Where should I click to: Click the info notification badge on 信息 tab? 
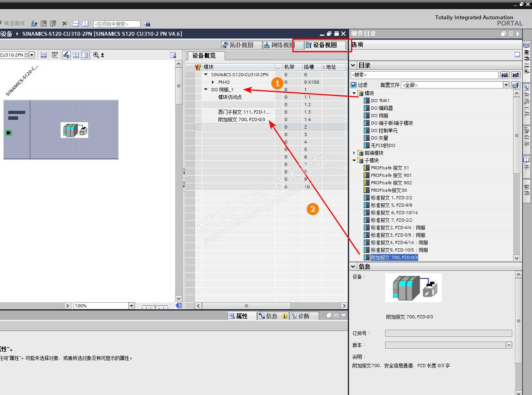click(x=284, y=316)
